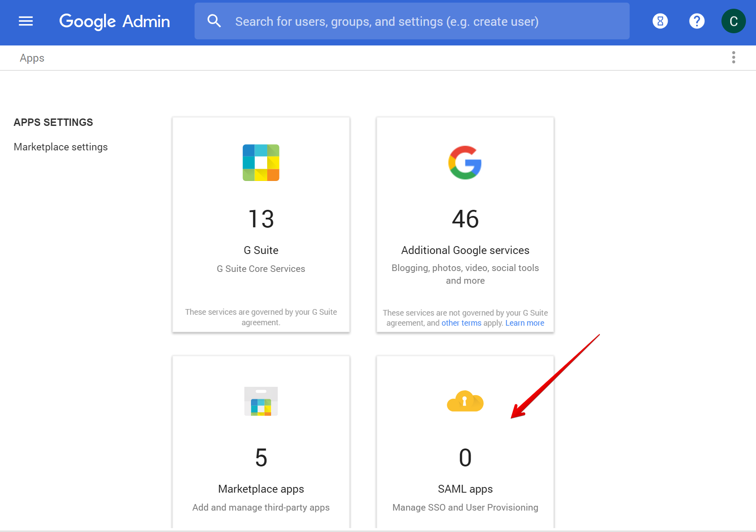Click the Learn more link
Image resolution: width=756 pixels, height=532 pixels.
click(524, 323)
